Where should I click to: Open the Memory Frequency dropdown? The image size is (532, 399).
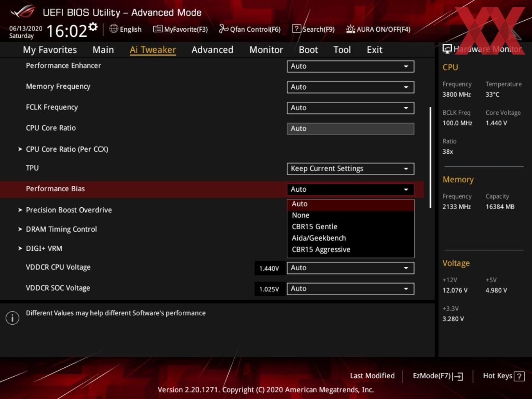(x=350, y=87)
